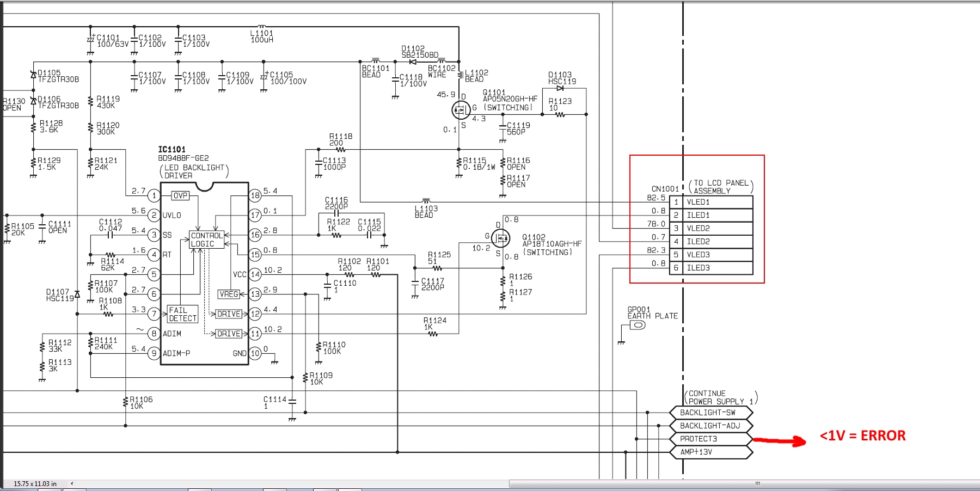Viewport: 980px width, 491px height.
Task: Click the C1114 capacitor label
Action: (275, 403)
